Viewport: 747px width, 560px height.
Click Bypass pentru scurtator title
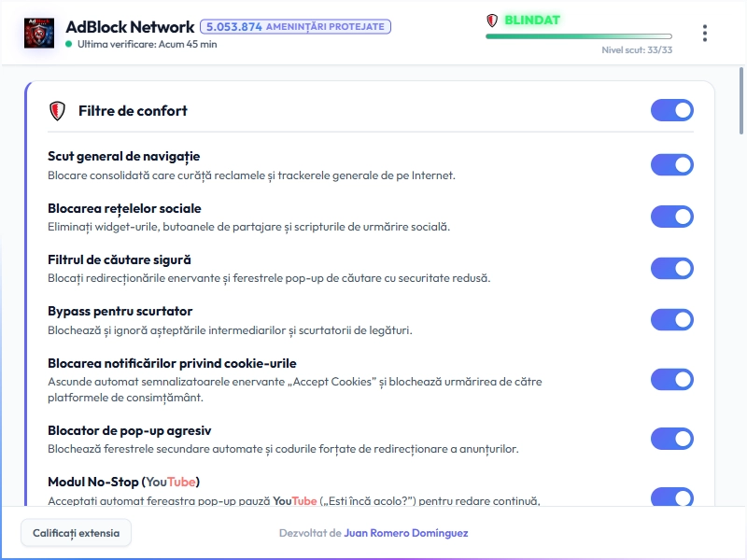pyautogui.click(x=120, y=312)
